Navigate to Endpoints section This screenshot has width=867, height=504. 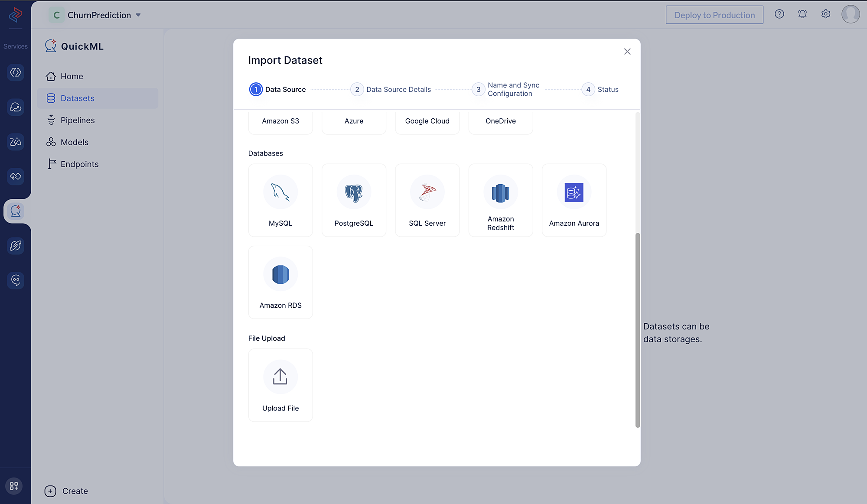pos(80,164)
